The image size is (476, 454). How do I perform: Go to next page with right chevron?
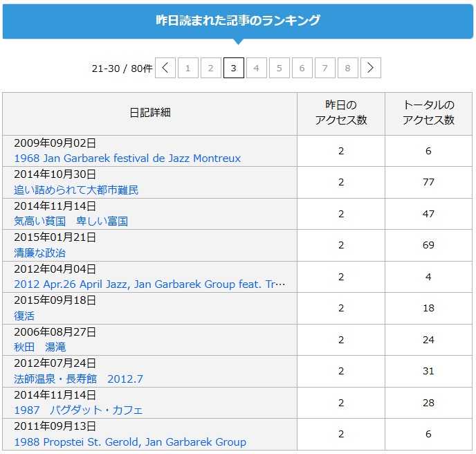(371, 68)
